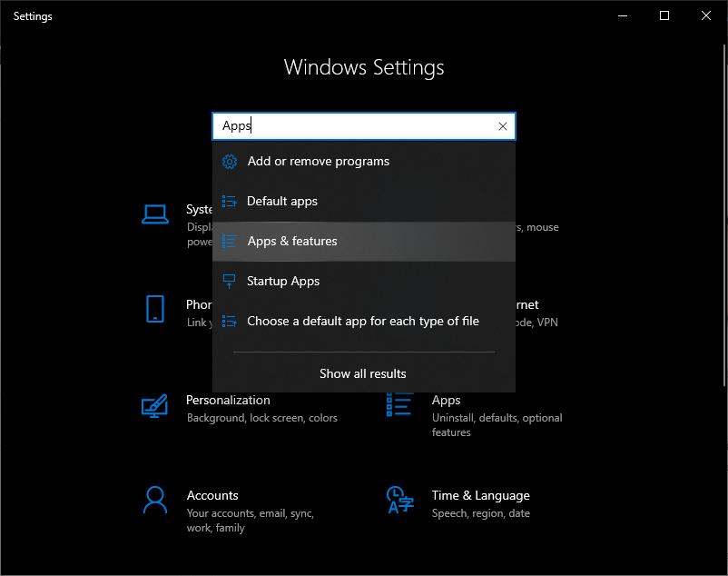Click the Apps category list icon
Image resolution: width=728 pixels, height=576 pixels.
point(400,405)
